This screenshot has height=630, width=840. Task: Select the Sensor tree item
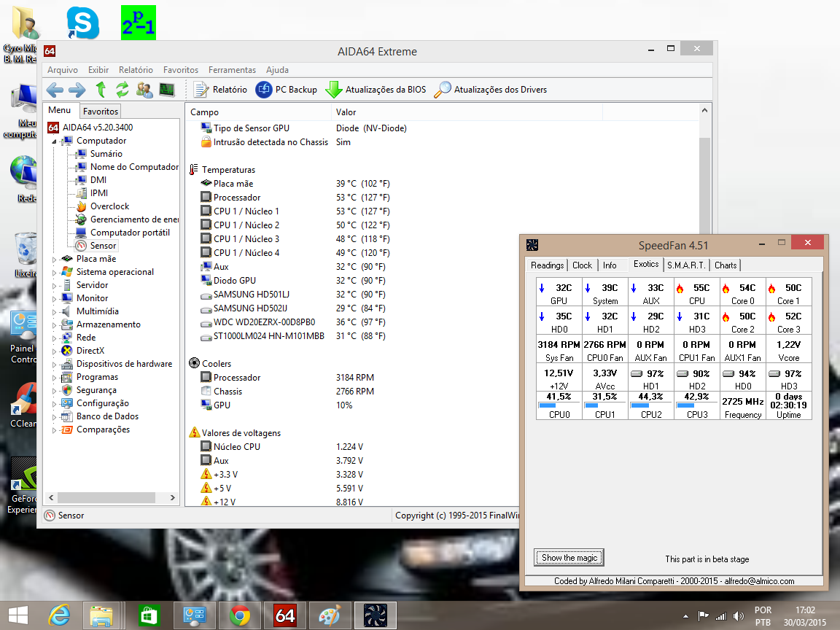(103, 245)
